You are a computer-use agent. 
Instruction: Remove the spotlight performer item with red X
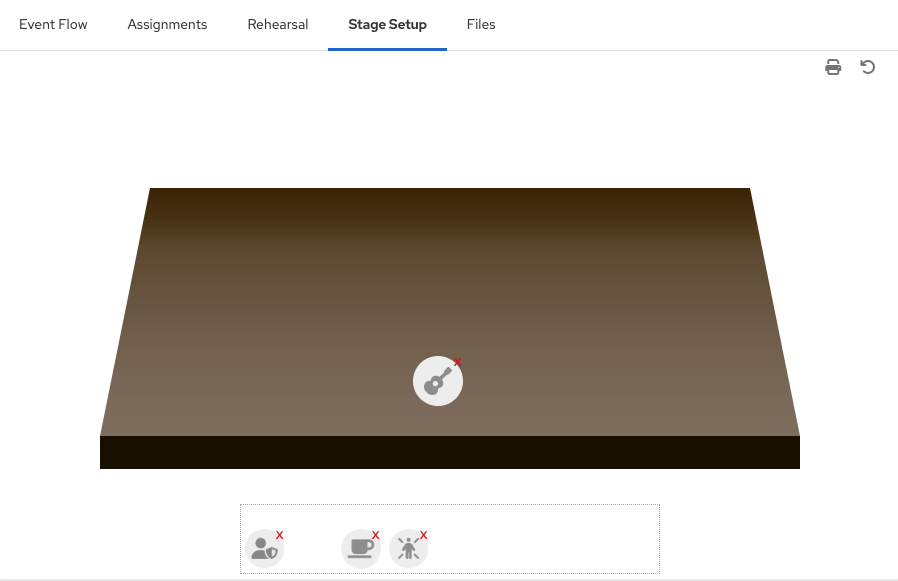[x=424, y=535]
